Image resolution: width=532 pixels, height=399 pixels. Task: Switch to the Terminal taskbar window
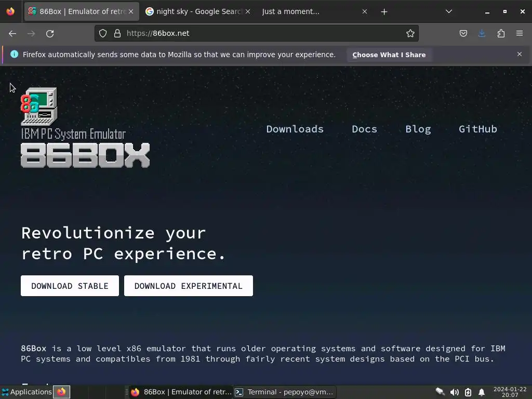click(284, 392)
